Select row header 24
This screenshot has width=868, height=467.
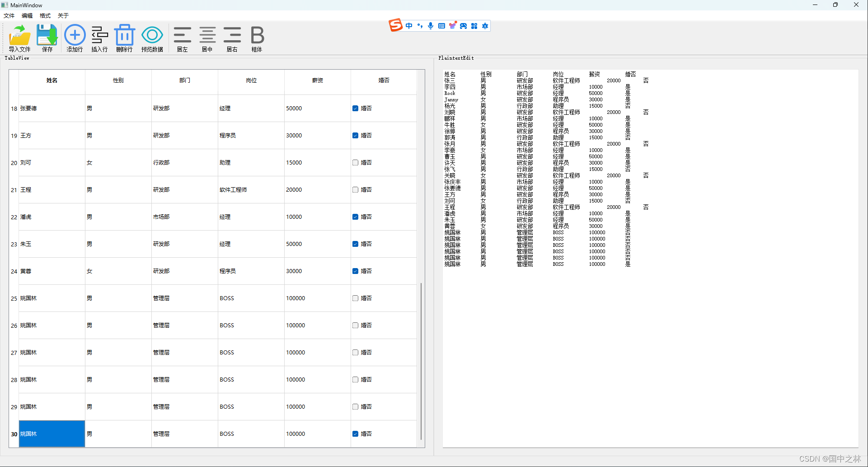(x=14, y=271)
